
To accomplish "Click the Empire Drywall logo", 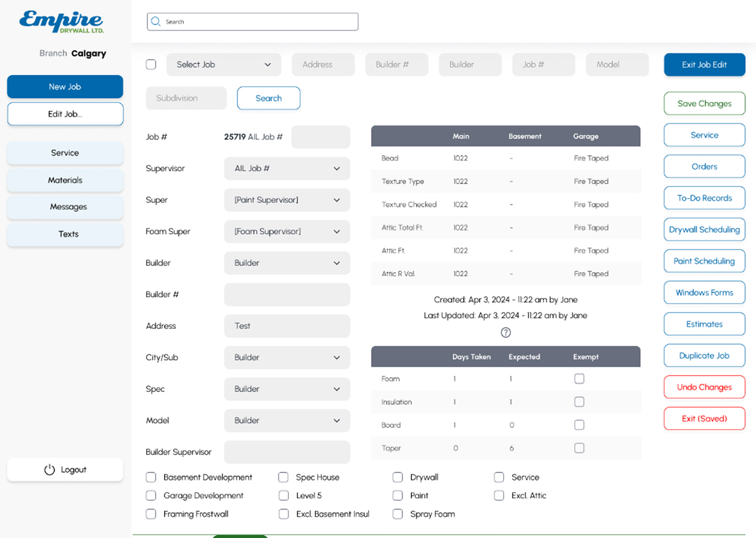I will [x=60, y=21].
